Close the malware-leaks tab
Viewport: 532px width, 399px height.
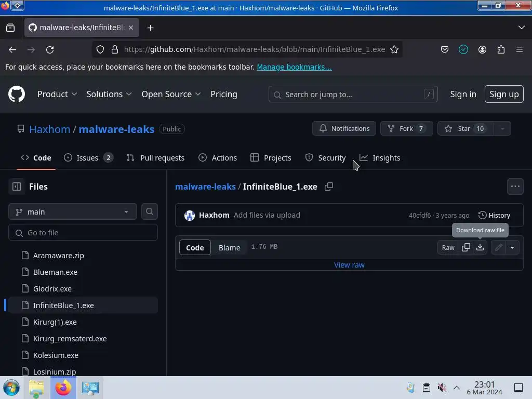pyautogui.click(x=131, y=28)
